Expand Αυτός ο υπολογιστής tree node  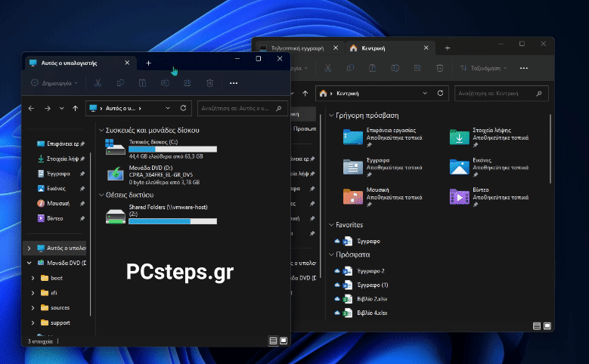[29, 248]
